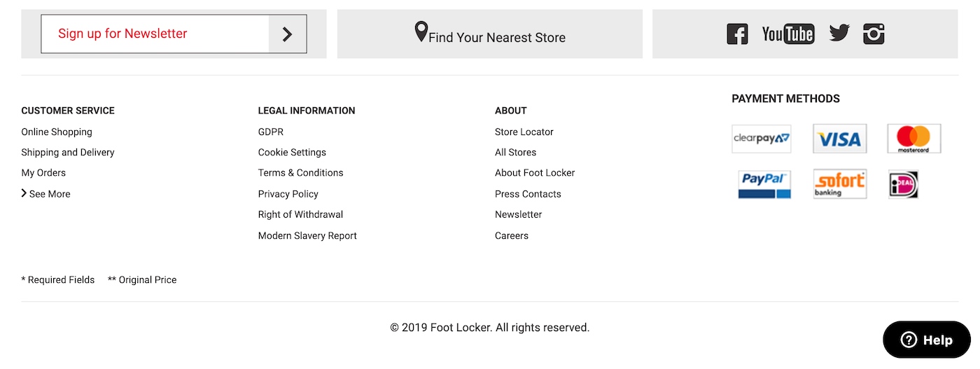This screenshot has width=980, height=369.
Task: Open the Help chat button
Action: coord(927,340)
